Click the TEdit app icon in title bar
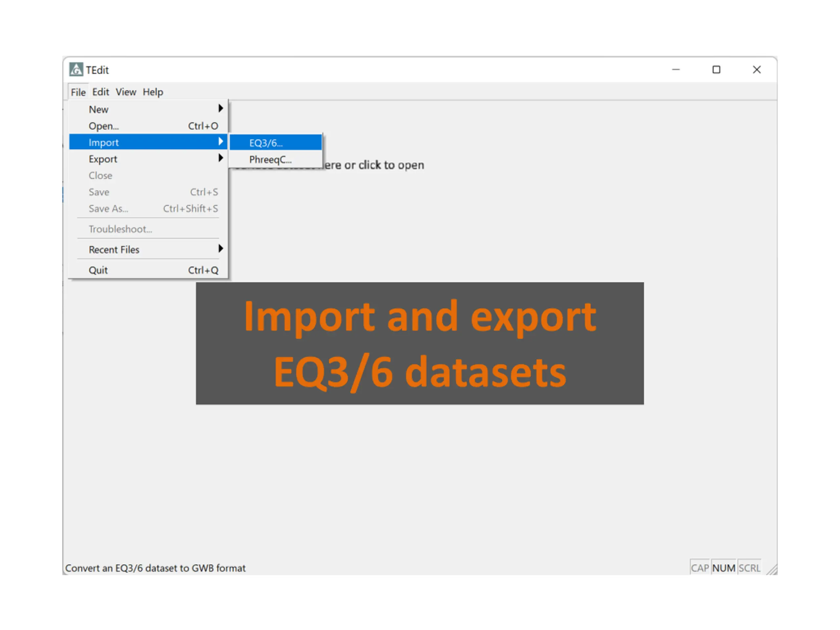840x630 pixels. click(76, 70)
